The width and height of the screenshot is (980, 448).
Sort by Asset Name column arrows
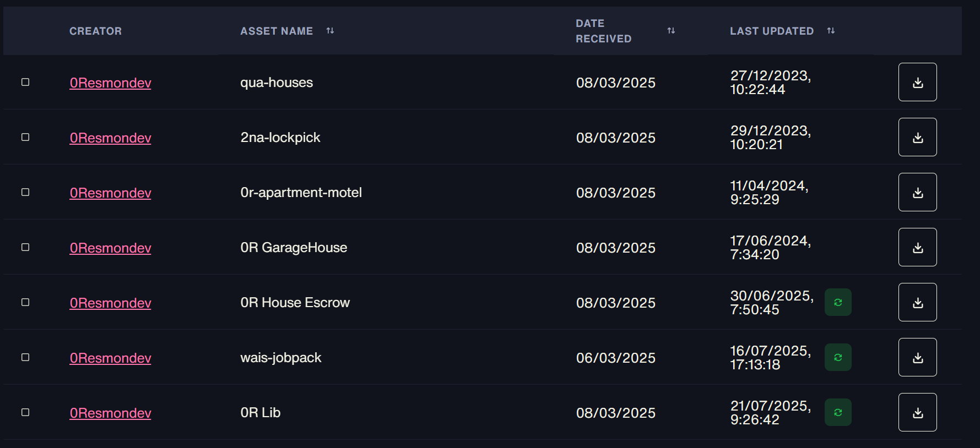(330, 31)
